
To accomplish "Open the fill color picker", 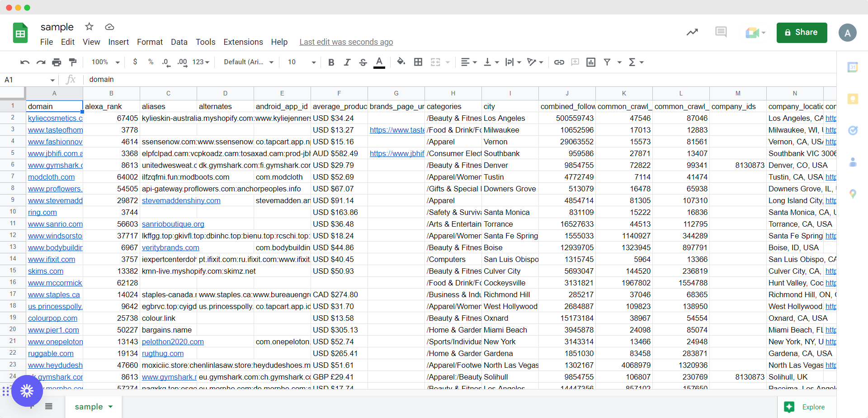I will point(401,62).
